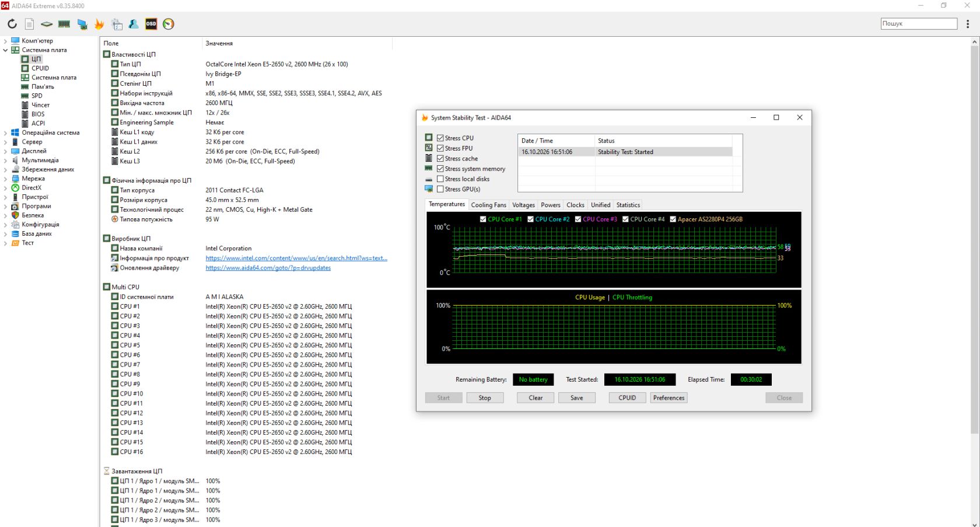Image resolution: width=980 pixels, height=527 pixels.
Task: Select ACPI in the tree
Action: tap(38, 124)
